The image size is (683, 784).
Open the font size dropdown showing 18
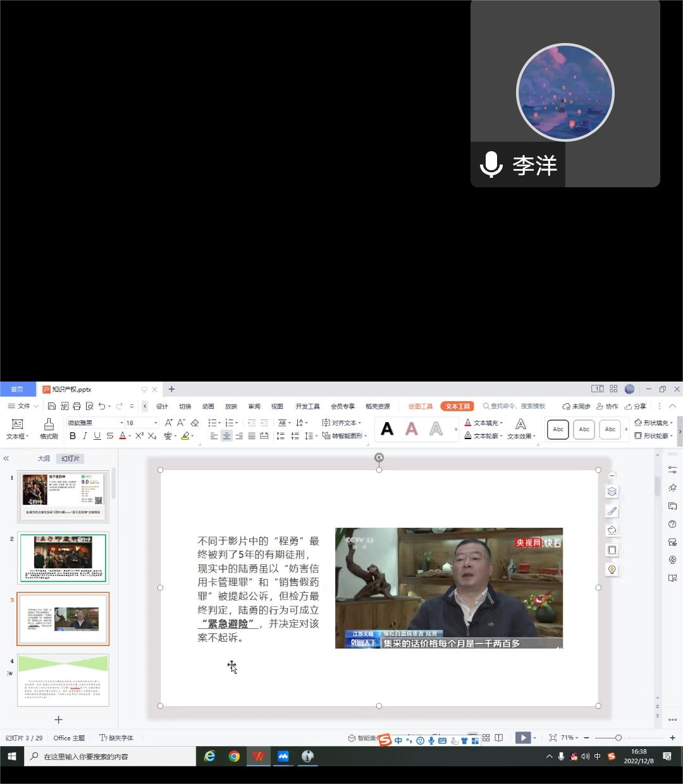(x=156, y=423)
